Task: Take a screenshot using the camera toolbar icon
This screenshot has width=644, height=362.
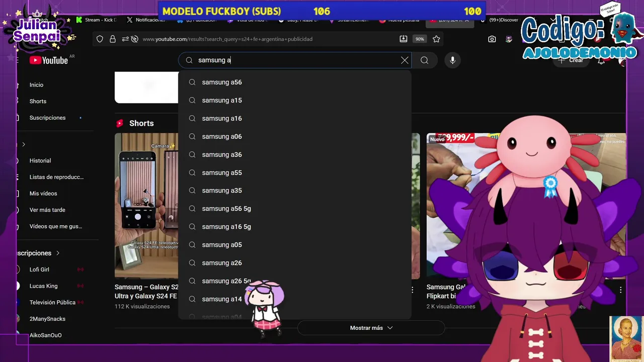Action: tap(492, 39)
